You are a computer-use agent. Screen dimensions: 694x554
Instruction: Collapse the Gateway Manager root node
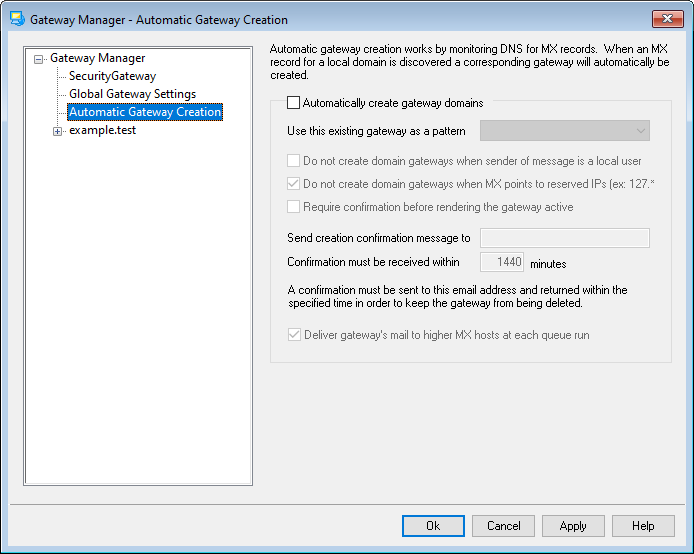(x=38, y=59)
